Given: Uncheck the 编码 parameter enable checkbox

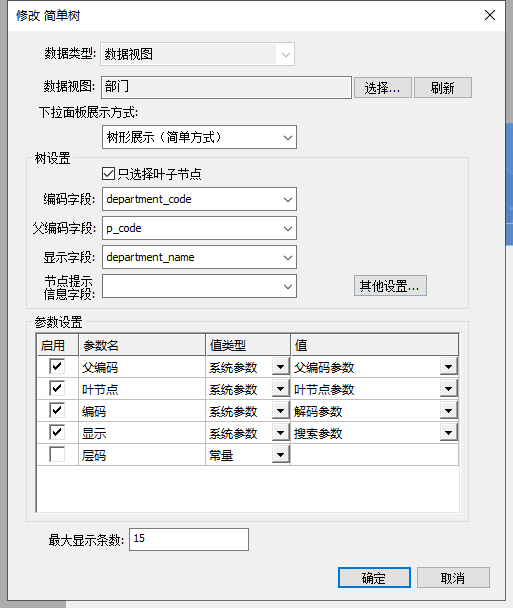Looking at the screenshot, I should coord(57,410).
